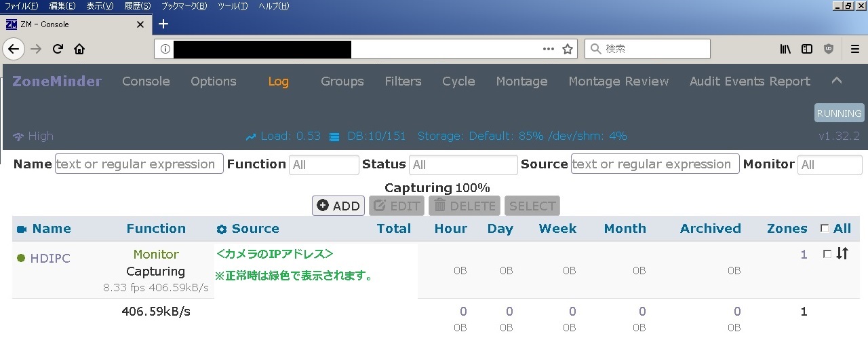
Task: Open the 編集(E) menu
Action: [62, 6]
